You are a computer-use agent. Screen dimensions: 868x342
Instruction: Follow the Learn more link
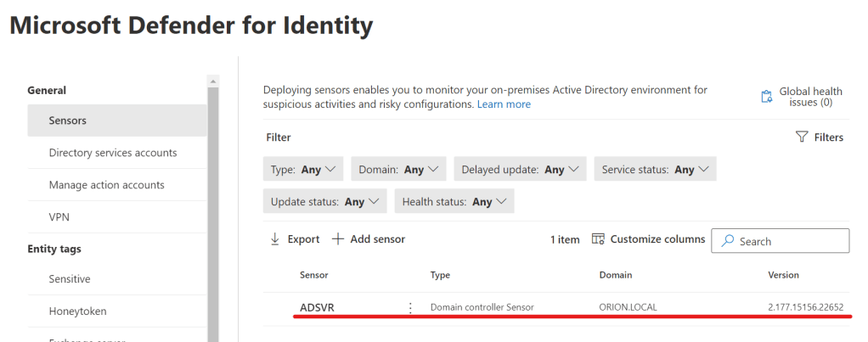pos(504,104)
